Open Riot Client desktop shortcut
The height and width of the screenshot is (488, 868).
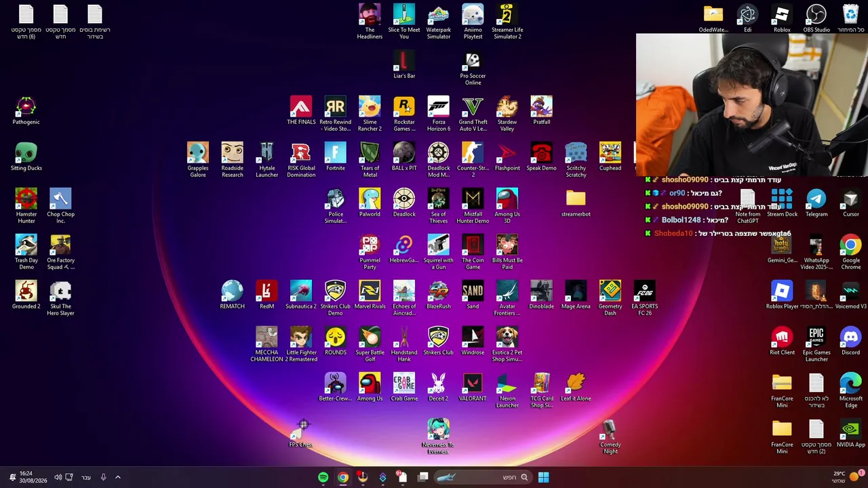(782, 341)
